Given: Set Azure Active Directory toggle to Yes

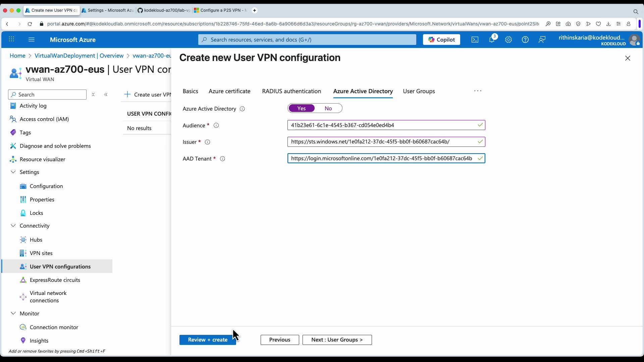Looking at the screenshot, I should 302,108.
